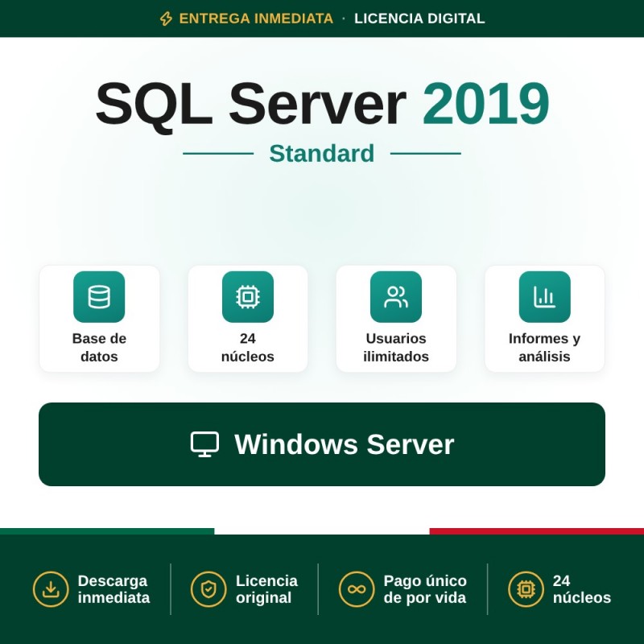Click the gold chip icon in the footer
Viewport: 644px width, 644px height.
tap(526, 589)
